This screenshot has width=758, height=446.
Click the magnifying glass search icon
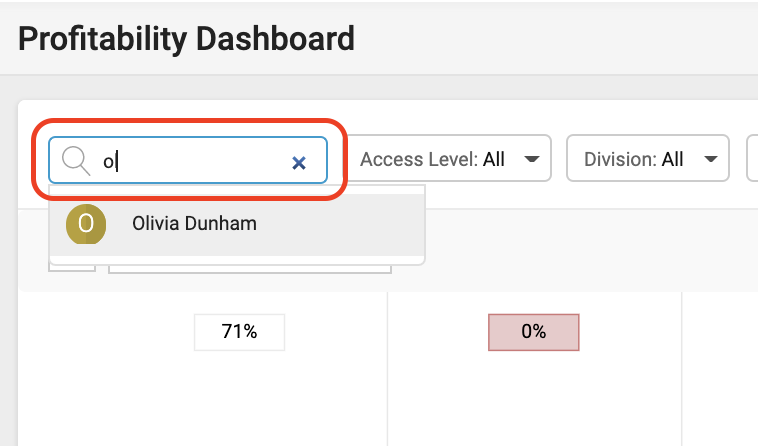point(76,160)
